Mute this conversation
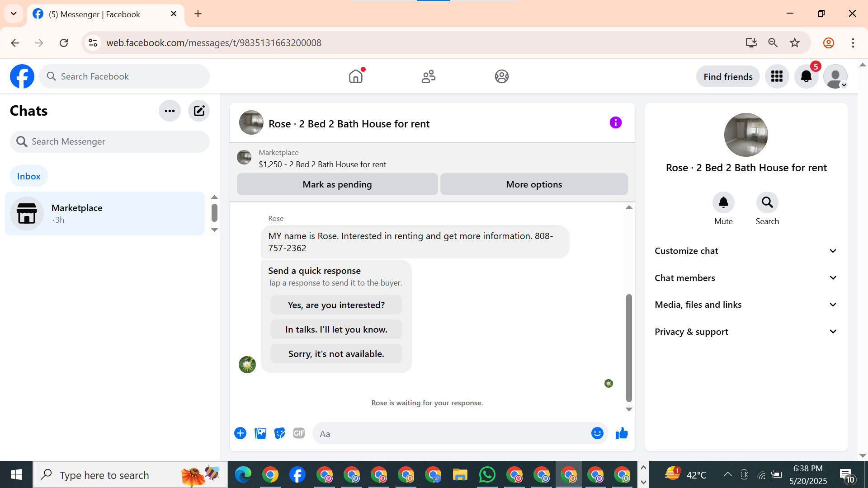868x488 pixels. coord(723,203)
